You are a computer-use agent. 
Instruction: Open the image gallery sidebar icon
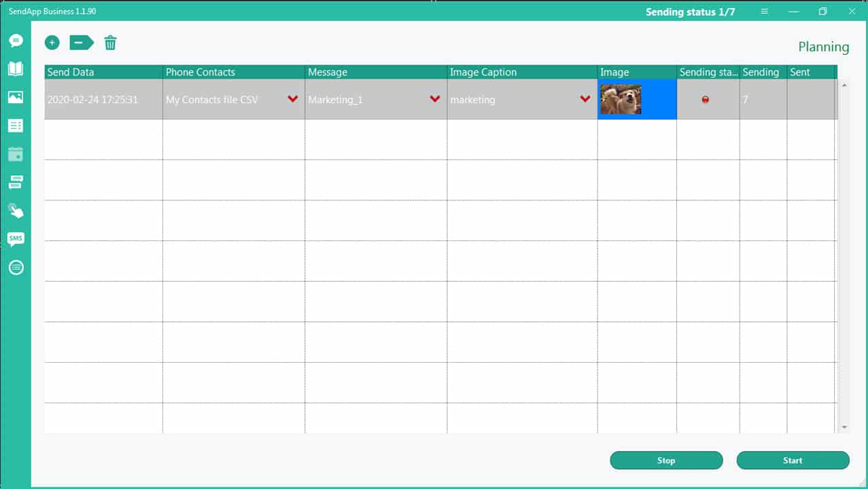tap(16, 97)
